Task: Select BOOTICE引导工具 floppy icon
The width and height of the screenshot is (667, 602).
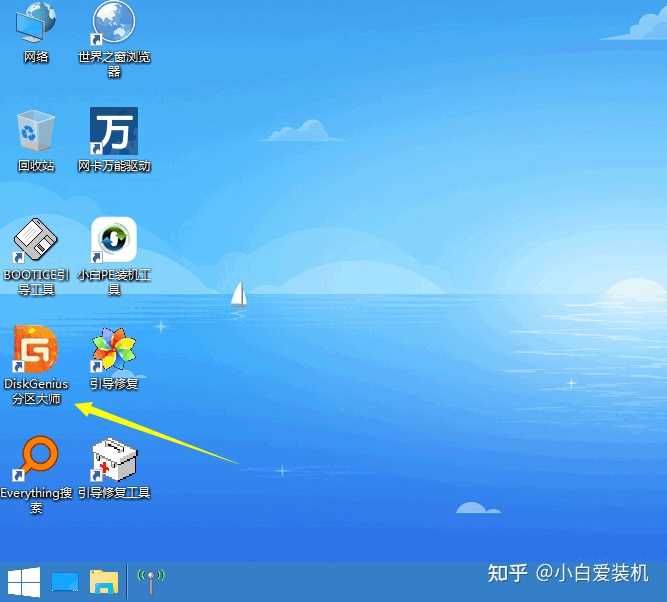Action: [36, 239]
